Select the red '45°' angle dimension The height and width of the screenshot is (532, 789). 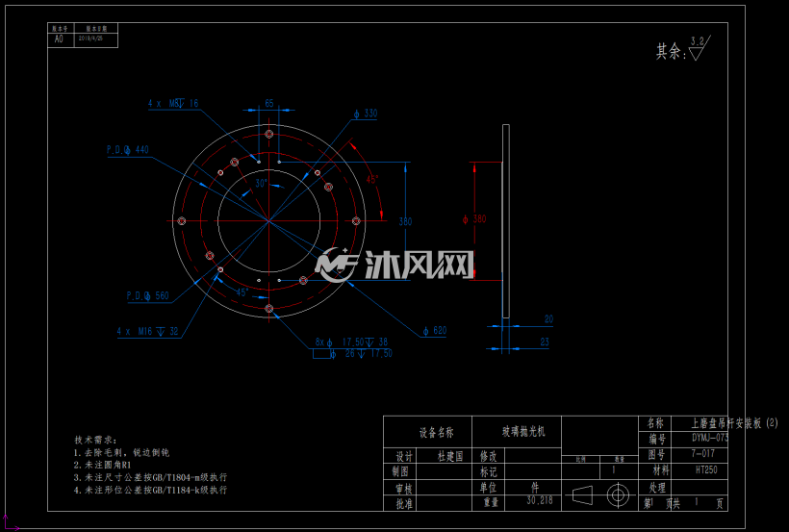(x=371, y=179)
